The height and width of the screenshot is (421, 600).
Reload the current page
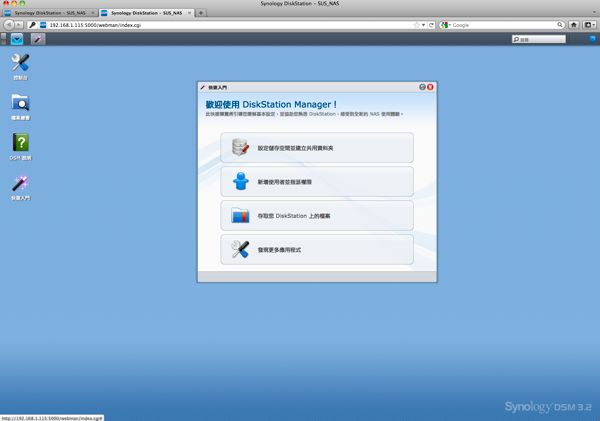pyautogui.click(x=431, y=25)
